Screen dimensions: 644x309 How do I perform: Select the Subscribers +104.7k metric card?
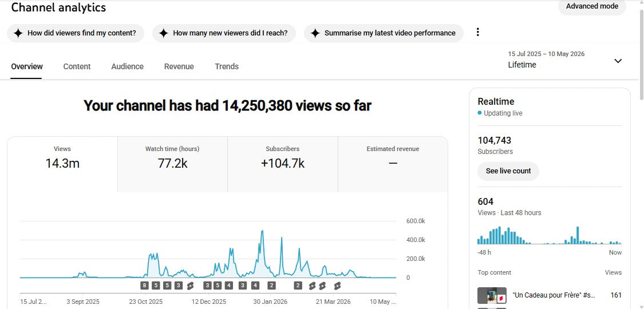point(283,164)
